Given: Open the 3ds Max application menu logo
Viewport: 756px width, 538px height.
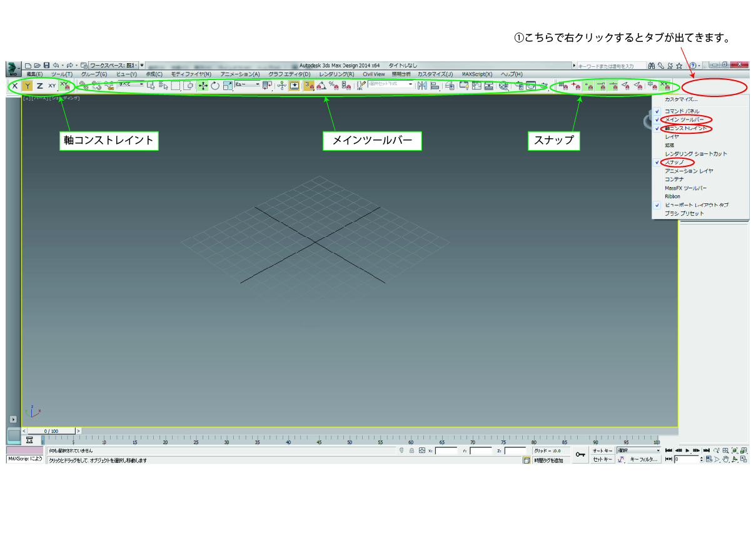Looking at the screenshot, I should pyautogui.click(x=13, y=68).
